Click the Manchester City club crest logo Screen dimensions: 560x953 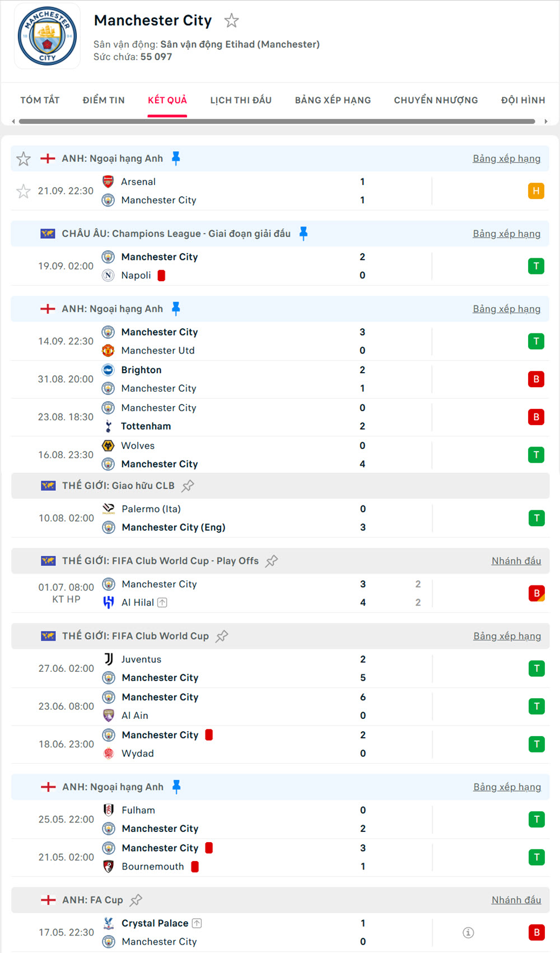tap(47, 36)
